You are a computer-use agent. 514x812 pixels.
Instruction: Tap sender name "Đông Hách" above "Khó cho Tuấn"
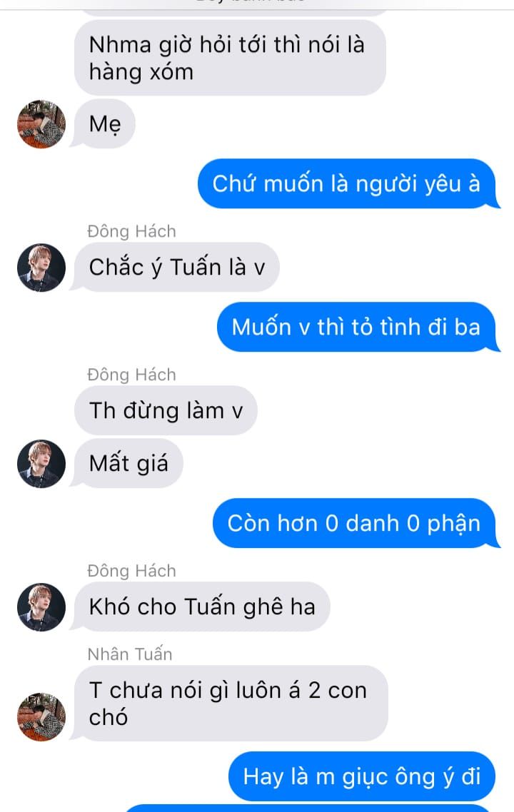click(131, 571)
